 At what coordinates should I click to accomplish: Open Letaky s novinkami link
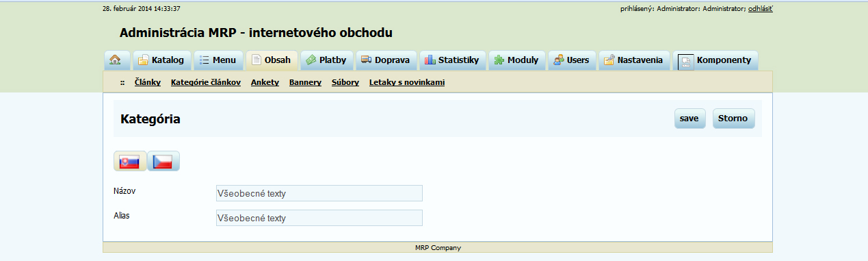[x=407, y=82]
